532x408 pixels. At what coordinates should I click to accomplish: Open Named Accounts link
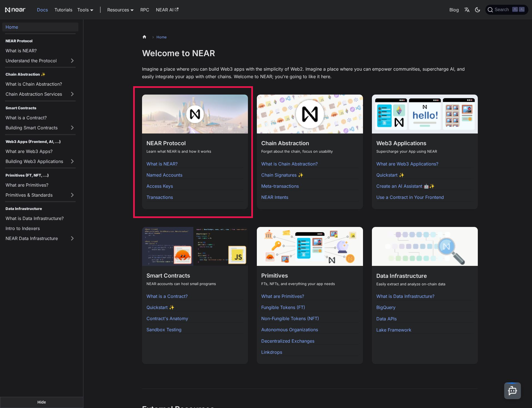[164, 175]
